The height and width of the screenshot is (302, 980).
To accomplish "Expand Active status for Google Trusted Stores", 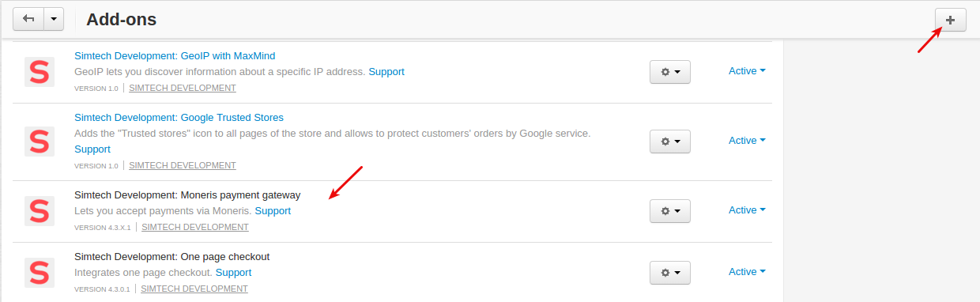I will tap(747, 141).
